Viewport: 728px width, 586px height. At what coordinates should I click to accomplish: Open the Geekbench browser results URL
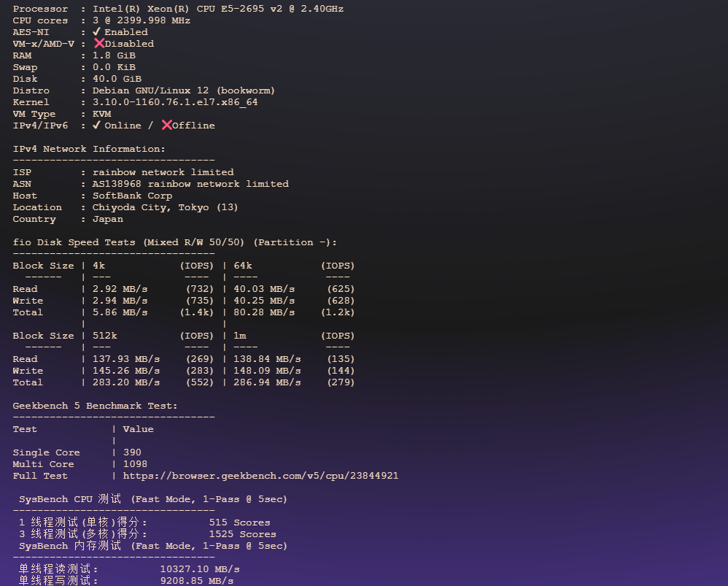tap(263, 475)
